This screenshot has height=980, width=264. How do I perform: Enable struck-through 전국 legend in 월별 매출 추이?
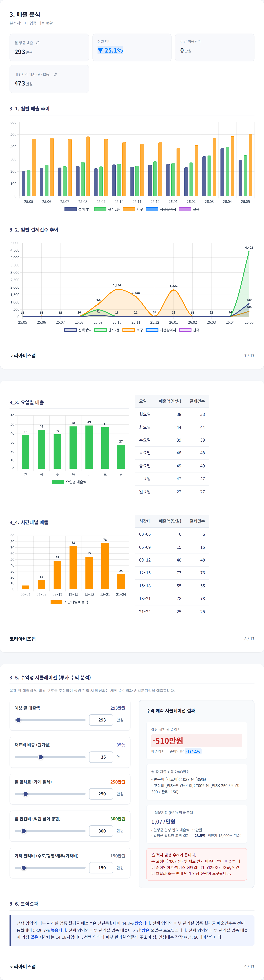click(189, 209)
